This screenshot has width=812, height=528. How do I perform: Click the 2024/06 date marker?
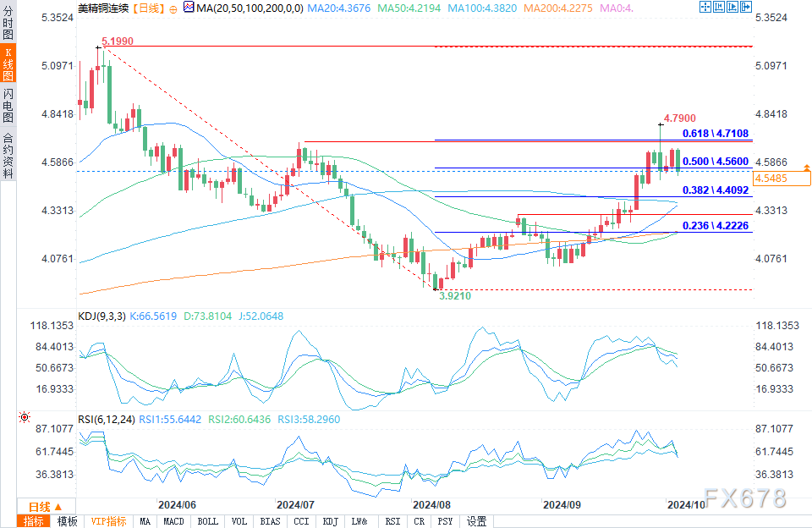coord(177,504)
